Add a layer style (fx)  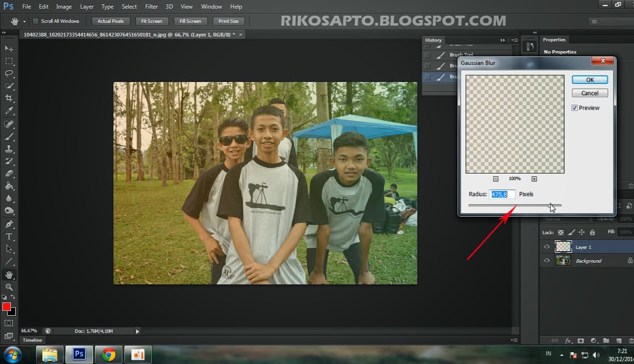[x=568, y=340]
